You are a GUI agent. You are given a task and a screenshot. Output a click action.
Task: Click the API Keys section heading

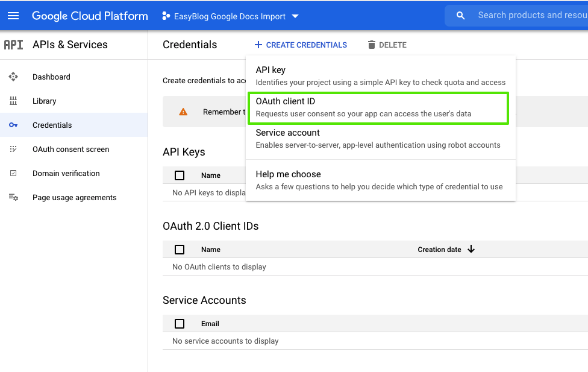click(x=184, y=152)
